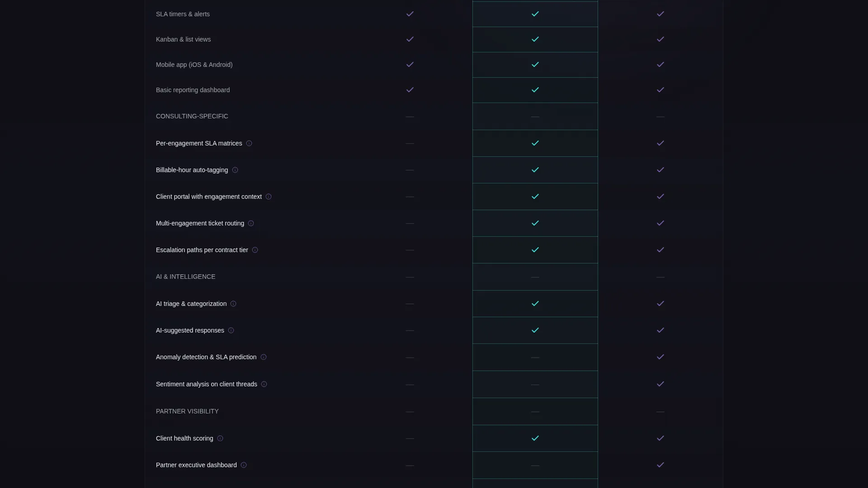This screenshot has height=488, width=868.
Task: Click green checkmark in Per-engagement SLA matrices row
Action: pos(535,143)
